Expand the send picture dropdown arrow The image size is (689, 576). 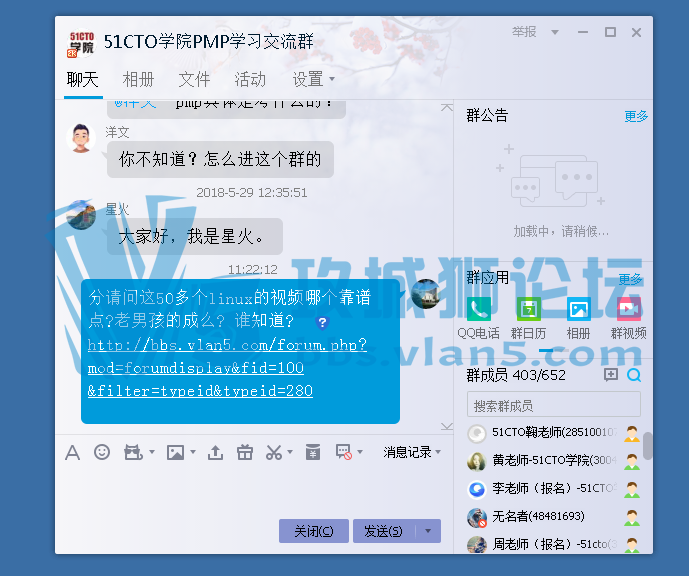[x=193, y=452]
